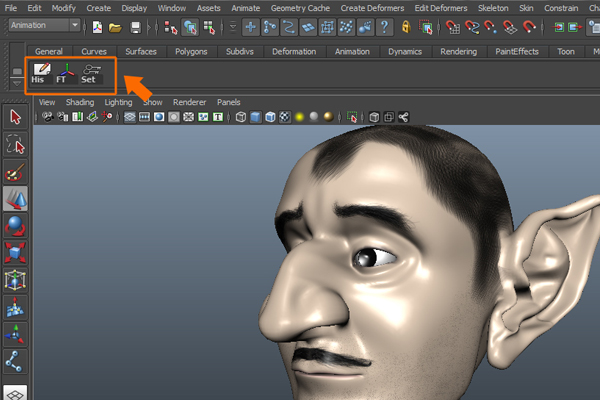Toggle X-ray active components icon
This screenshot has width=600, height=400.
point(389,117)
